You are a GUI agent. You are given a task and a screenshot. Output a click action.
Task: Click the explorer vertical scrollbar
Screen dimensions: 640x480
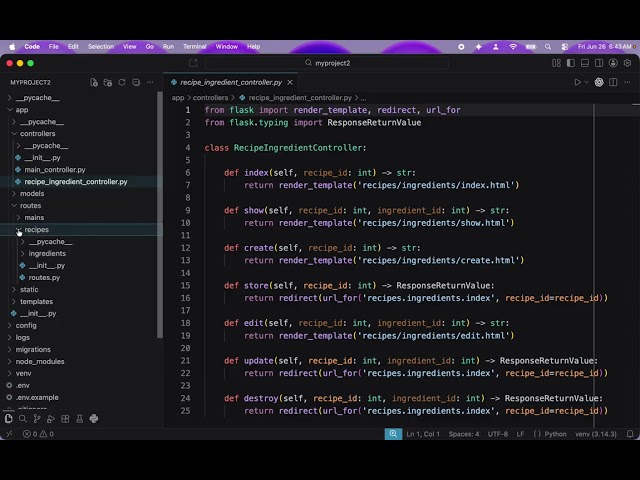pos(160,215)
